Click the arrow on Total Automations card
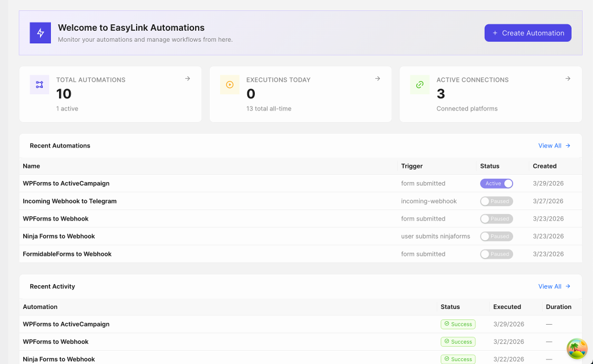593x364 pixels. [188, 79]
